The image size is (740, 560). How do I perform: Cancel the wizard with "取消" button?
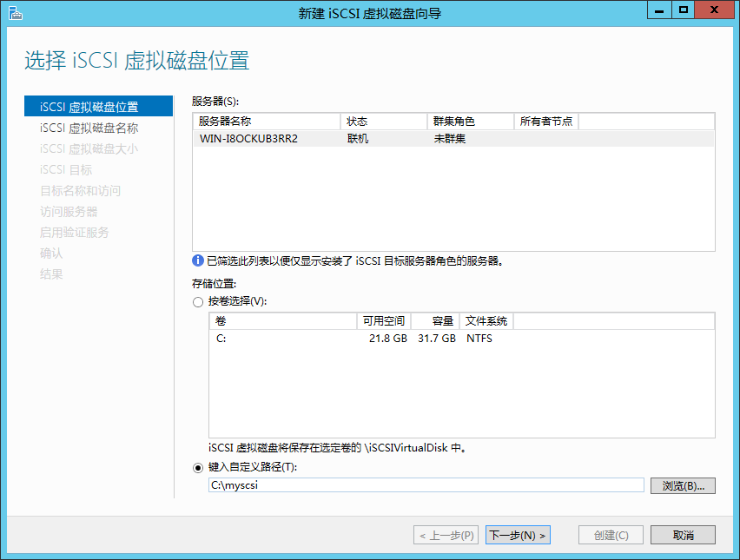tap(683, 535)
